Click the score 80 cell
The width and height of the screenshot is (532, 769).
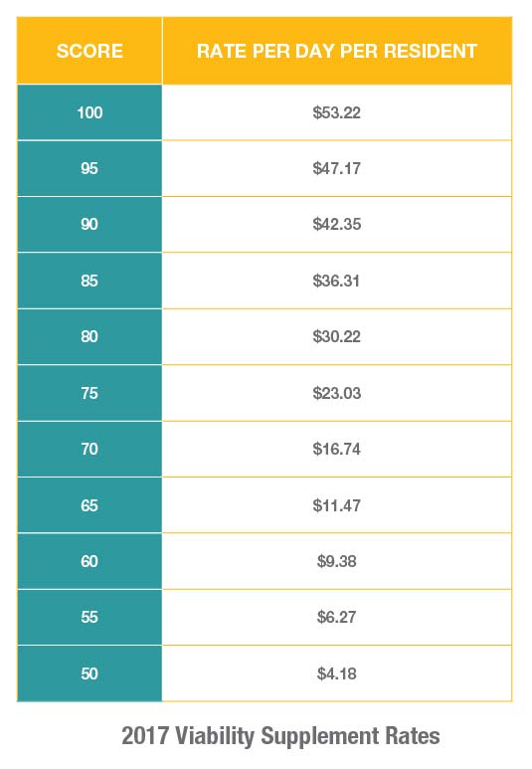(x=89, y=336)
